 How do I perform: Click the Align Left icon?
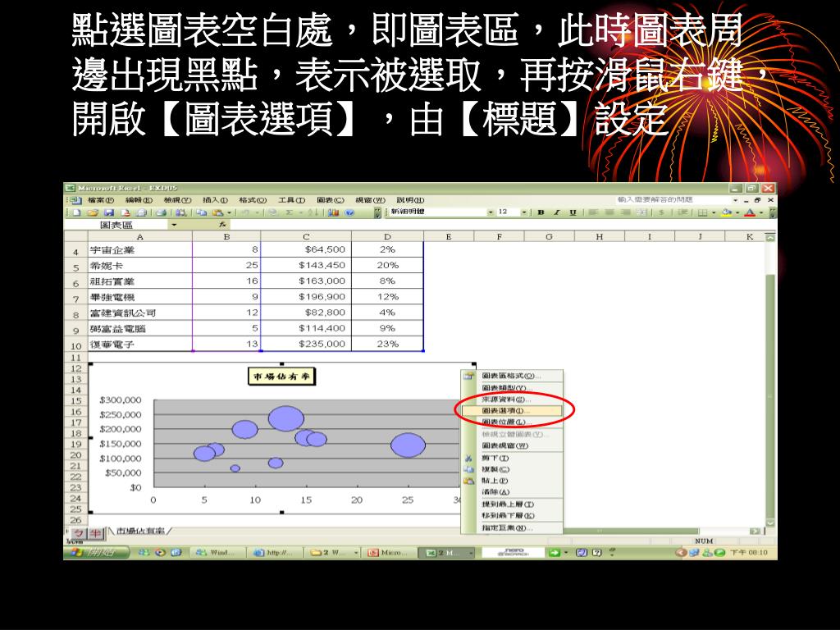pyautogui.click(x=593, y=212)
